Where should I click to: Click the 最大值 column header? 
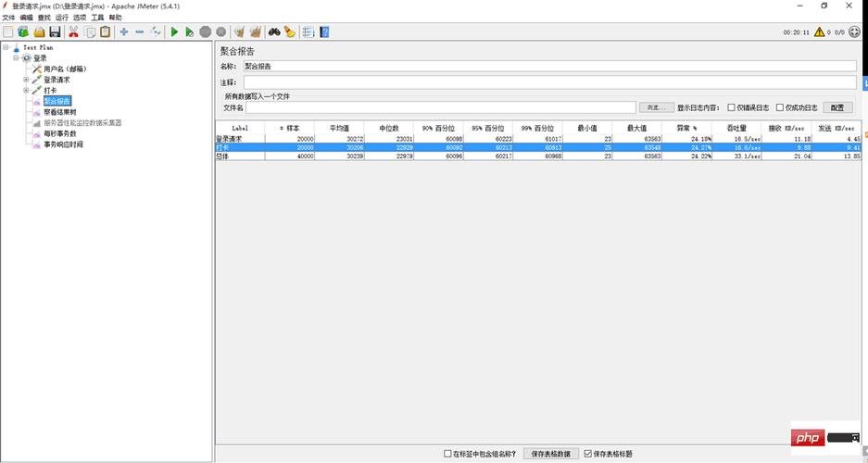click(637, 128)
